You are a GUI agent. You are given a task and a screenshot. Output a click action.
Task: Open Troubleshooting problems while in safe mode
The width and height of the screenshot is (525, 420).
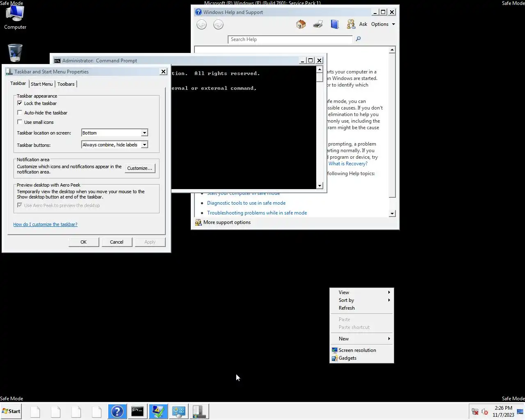(257, 213)
